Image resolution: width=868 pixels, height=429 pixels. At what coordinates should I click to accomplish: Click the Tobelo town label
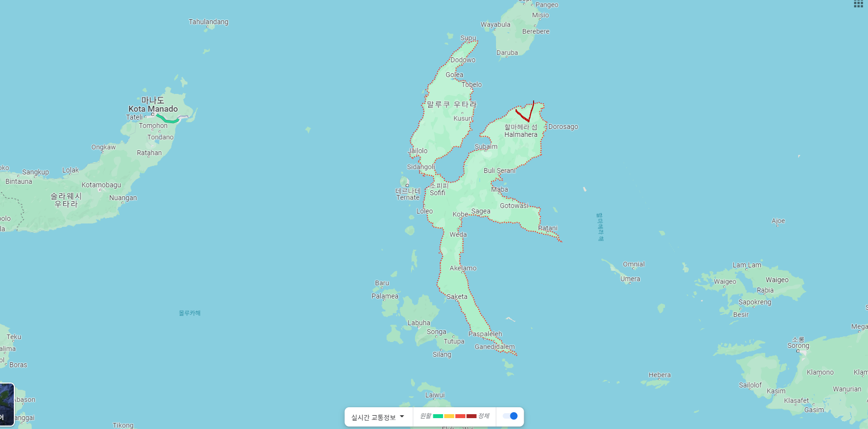pyautogui.click(x=471, y=85)
